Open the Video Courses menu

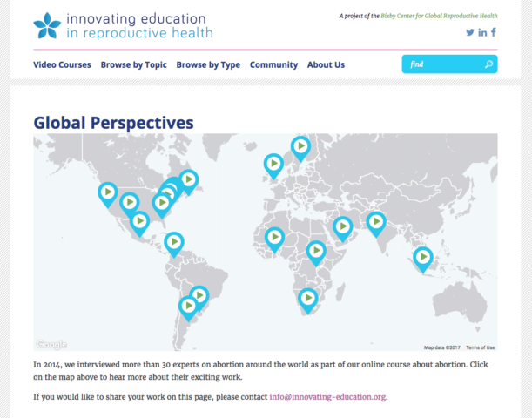tap(62, 64)
